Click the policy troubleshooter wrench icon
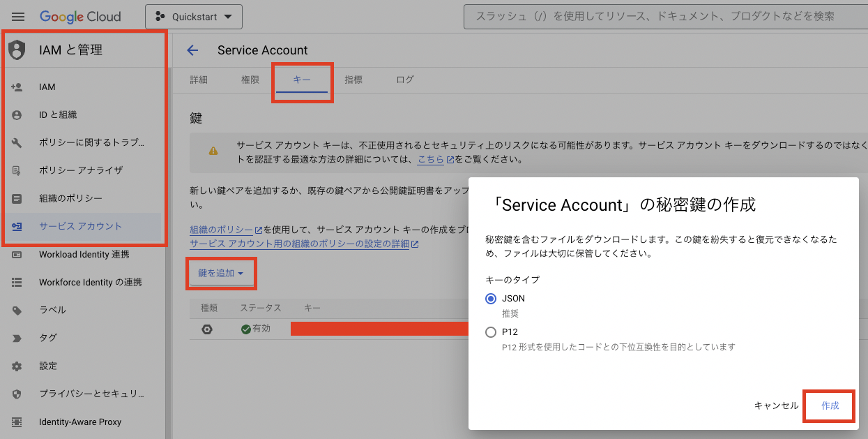 pyautogui.click(x=17, y=143)
